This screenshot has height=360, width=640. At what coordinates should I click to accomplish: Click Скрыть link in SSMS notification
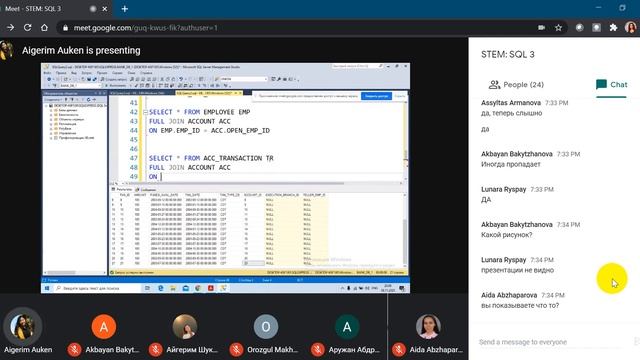coord(400,96)
